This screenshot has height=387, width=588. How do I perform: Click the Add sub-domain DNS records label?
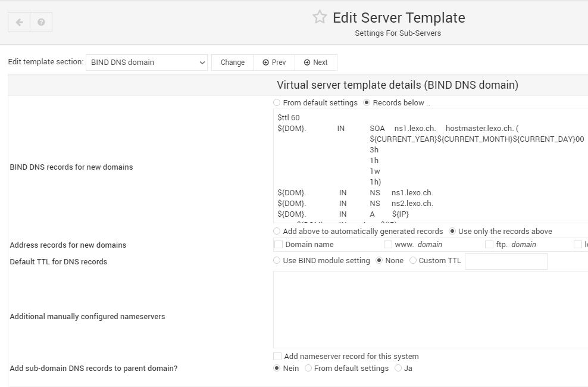click(x=94, y=369)
